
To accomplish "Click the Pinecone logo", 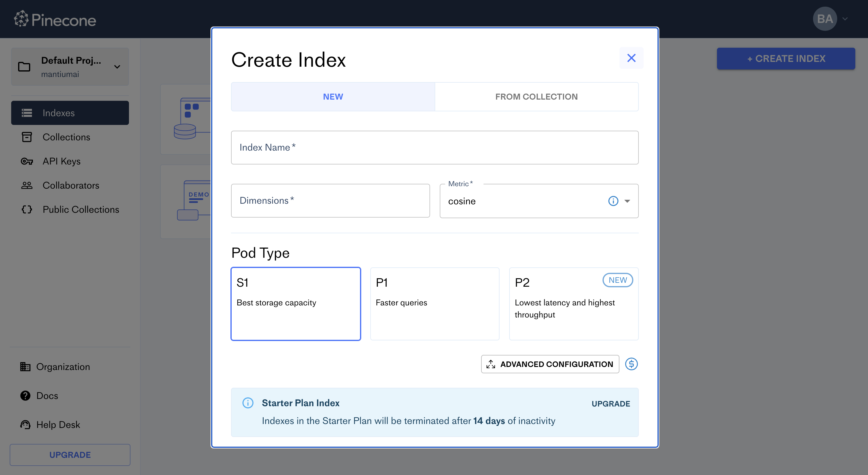I will pyautogui.click(x=55, y=20).
